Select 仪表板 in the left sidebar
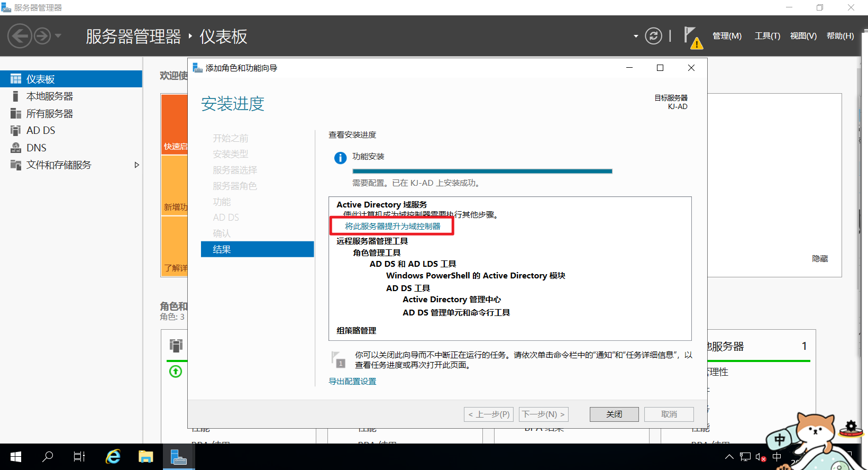868x470 pixels. (x=71, y=79)
